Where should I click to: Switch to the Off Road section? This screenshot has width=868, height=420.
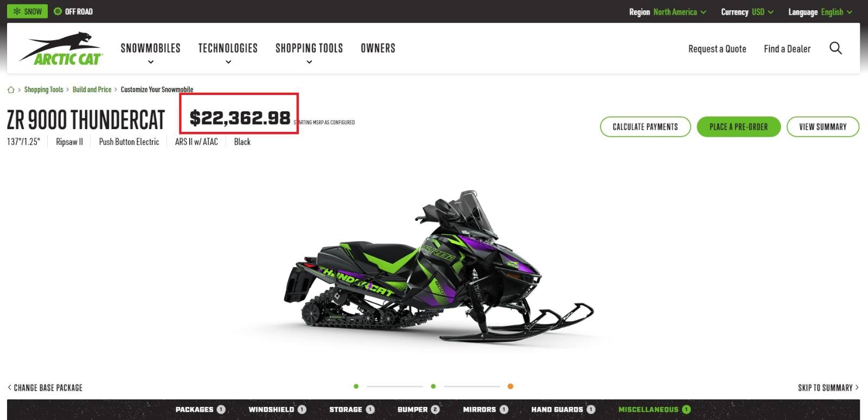73,11
